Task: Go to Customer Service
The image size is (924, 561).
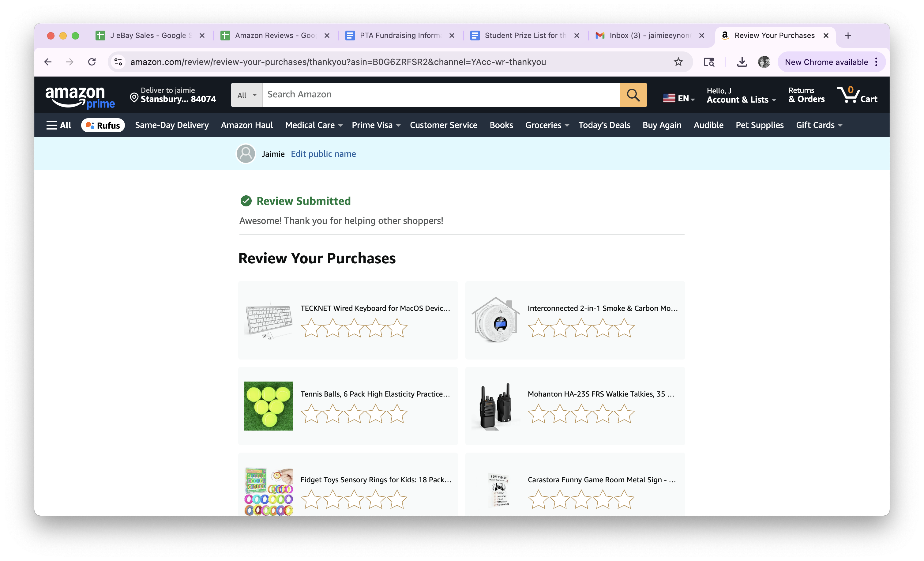Action: tap(443, 125)
